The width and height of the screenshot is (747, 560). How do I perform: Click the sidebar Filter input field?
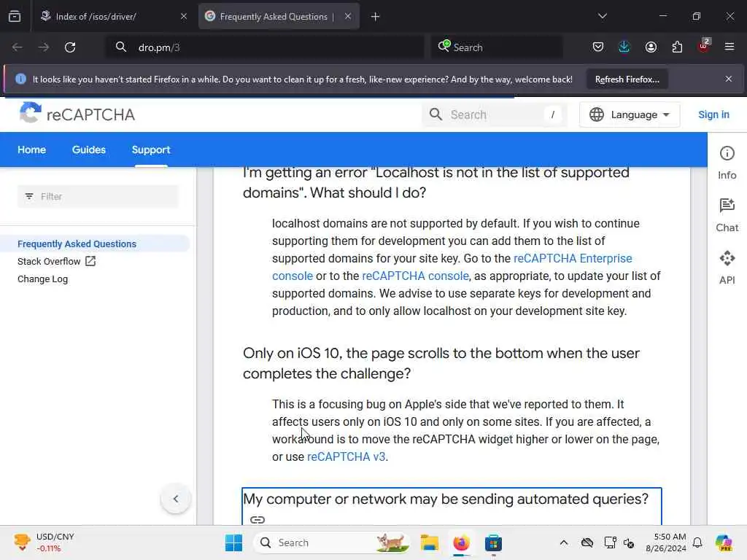click(x=98, y=197)
